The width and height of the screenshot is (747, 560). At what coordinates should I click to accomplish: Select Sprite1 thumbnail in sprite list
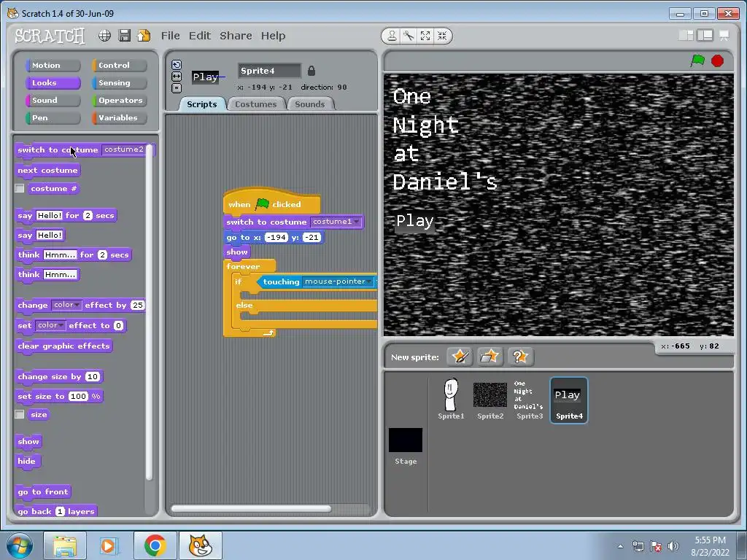pos(451,400)
